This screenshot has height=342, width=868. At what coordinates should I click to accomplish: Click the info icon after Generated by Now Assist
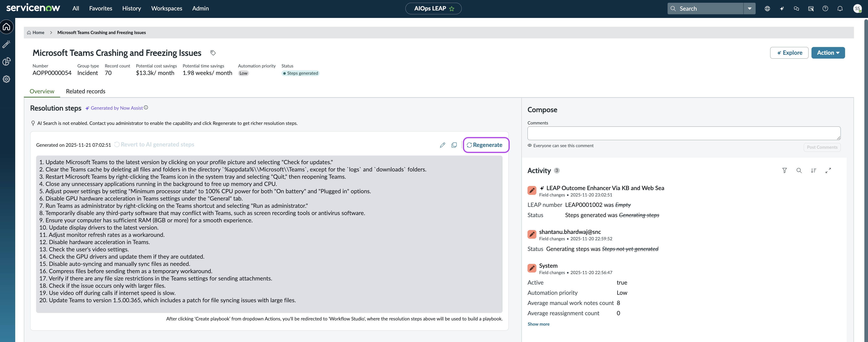pos(146,108)
